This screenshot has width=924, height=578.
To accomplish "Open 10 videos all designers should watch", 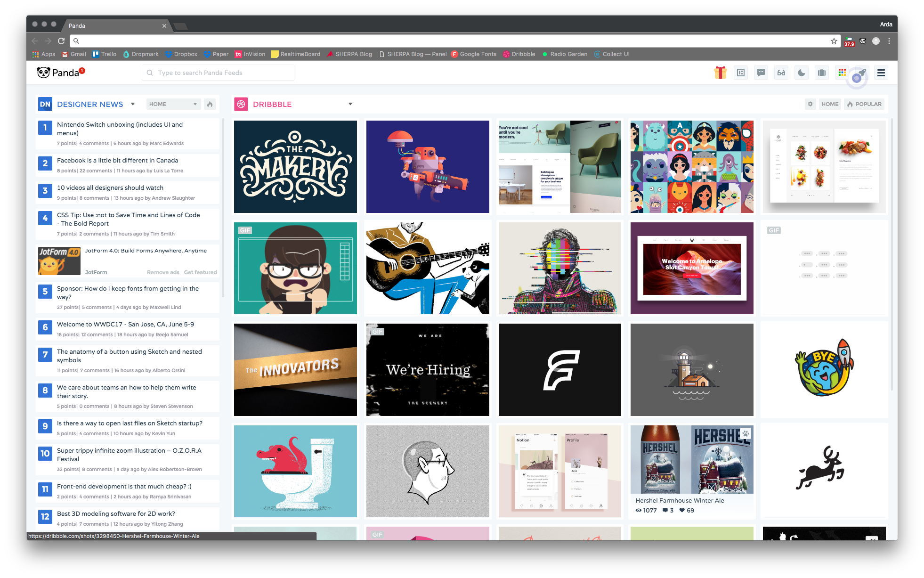I will [110, 187].
